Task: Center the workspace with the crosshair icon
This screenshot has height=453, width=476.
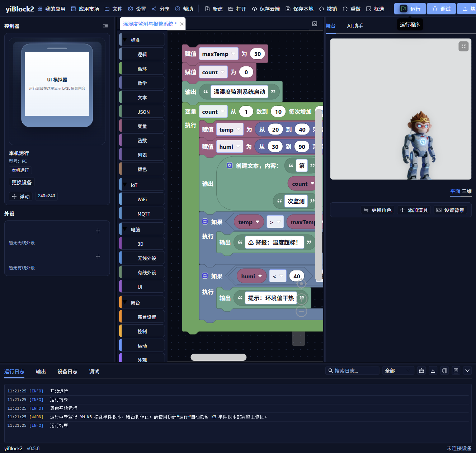Action: (302, 284)
